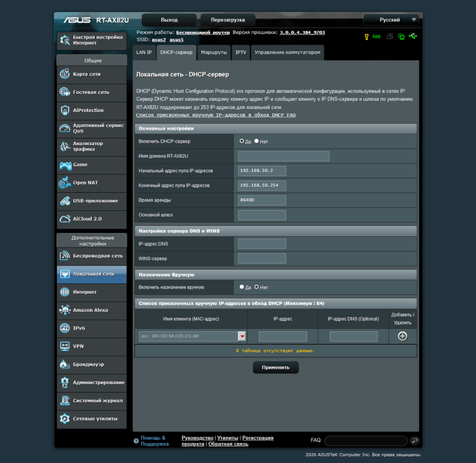Select 'Нет' for Включить DHCP-сервер

click(x=257, y=141)
